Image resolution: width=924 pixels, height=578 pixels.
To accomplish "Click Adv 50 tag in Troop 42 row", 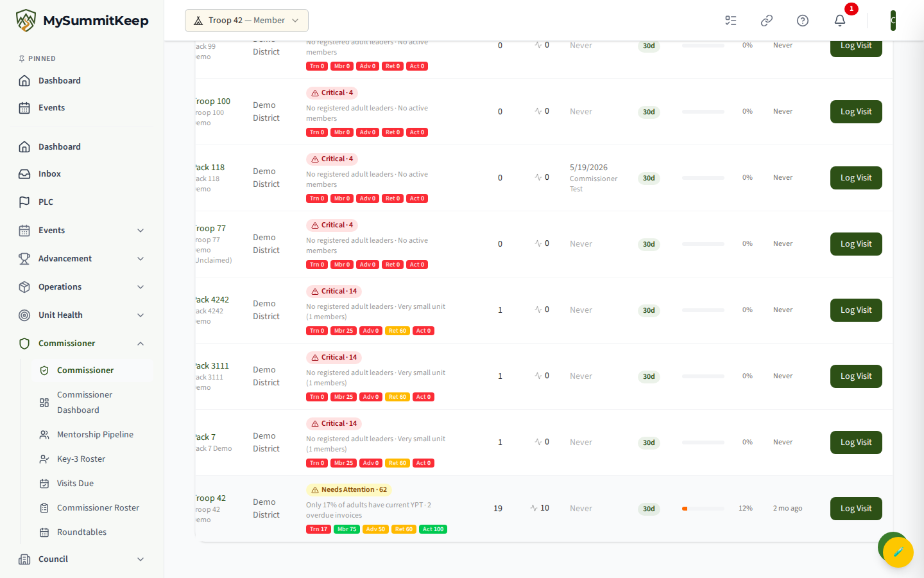I will pos(375,529).
